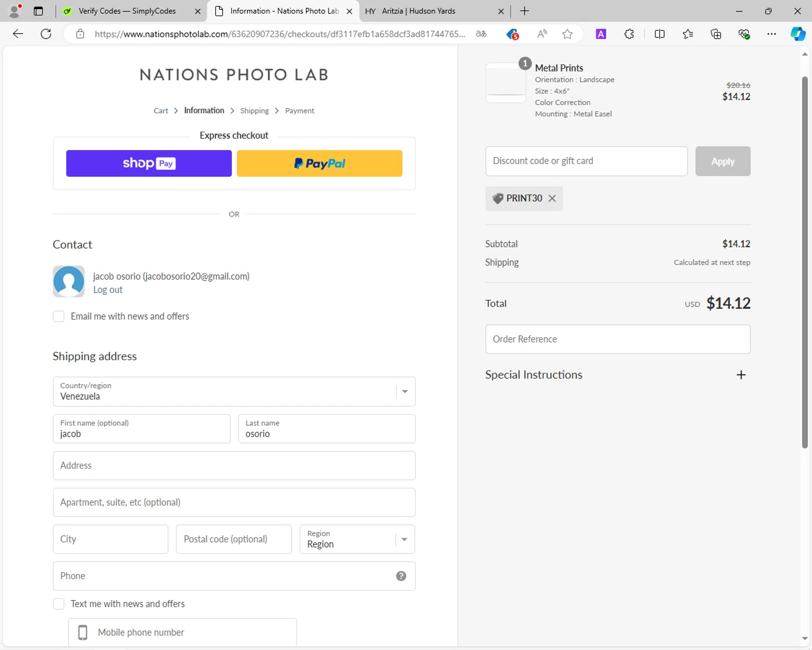Open Browser essentials heart icon
This screenshot has width=812, height=650.
744,34
